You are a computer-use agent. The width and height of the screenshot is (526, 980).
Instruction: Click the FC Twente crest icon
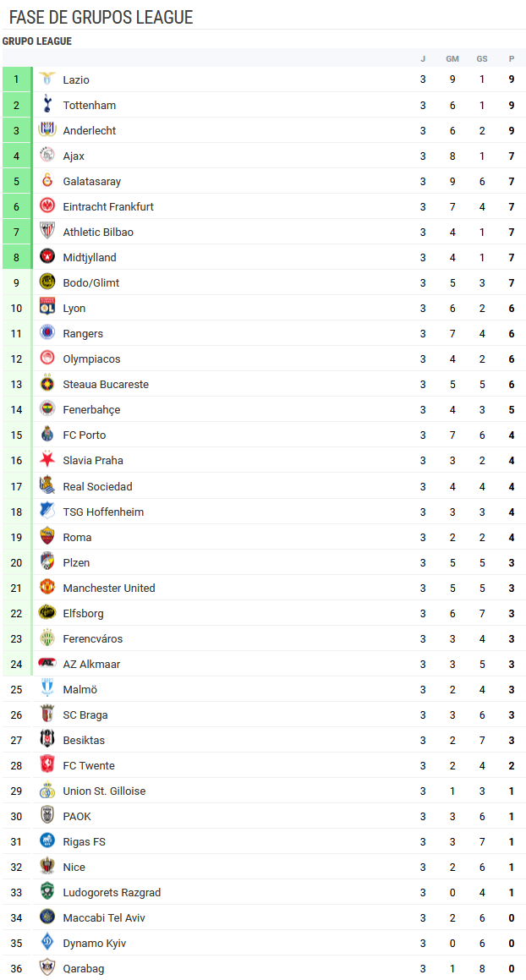(x=47, y=765)
